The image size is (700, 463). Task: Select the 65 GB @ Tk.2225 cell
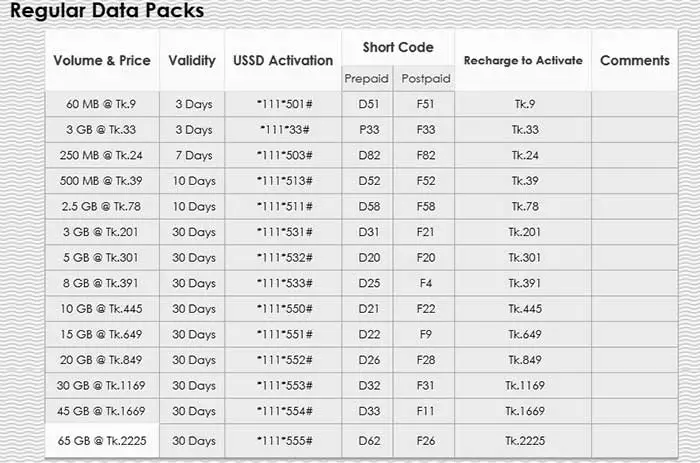tap(102, 441)
